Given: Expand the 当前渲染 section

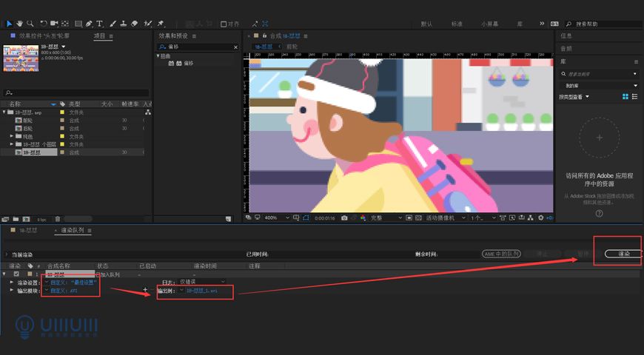Looking at the screenshot, I should (x=6, y=254).
